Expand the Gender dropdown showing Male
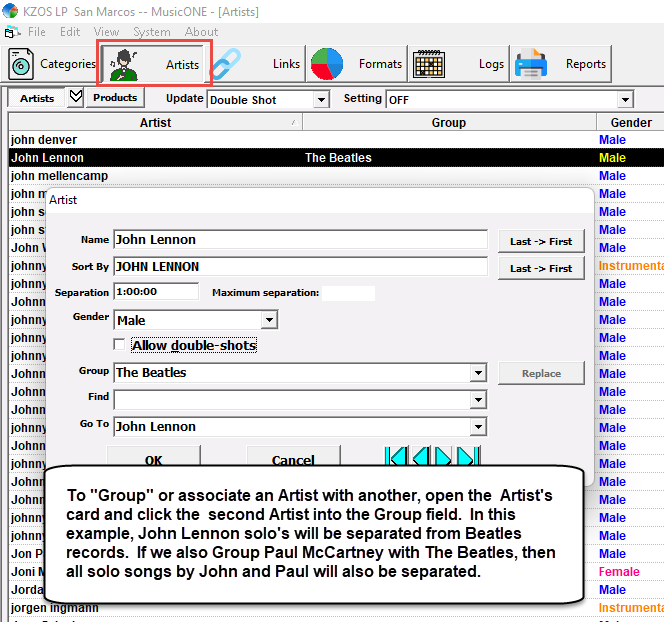664x622 pixels. pyautogui.click(x=269, y=320)
